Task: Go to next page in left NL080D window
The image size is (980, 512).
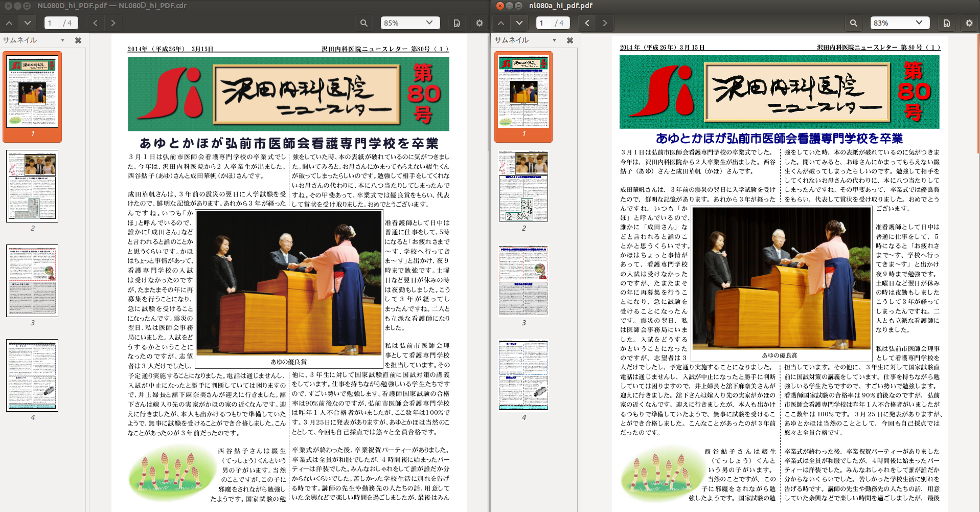Action: (x=28, y=23)
